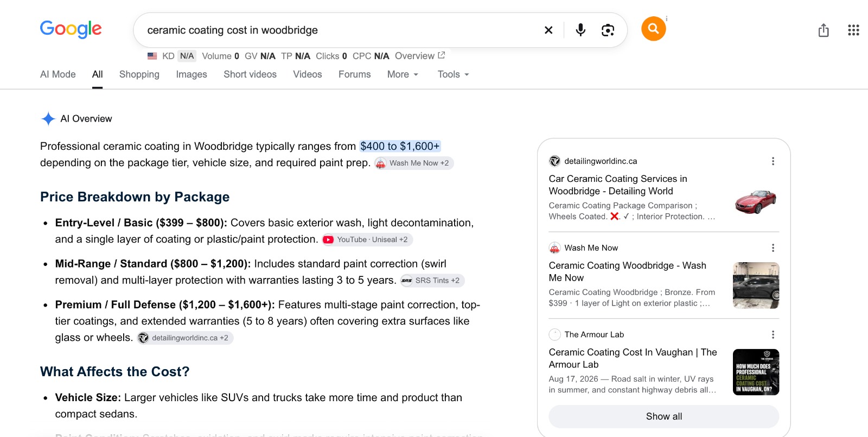Open options menu for detailingworldinc.ca result

(x=773, y=161)
